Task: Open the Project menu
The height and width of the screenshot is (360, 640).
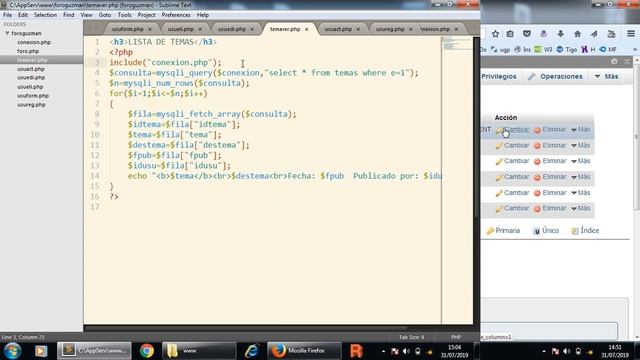Action: coord(146,15)
